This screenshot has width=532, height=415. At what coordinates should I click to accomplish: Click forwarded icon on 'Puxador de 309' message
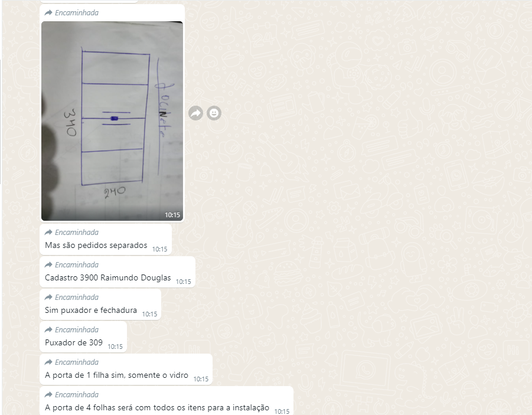48,330
